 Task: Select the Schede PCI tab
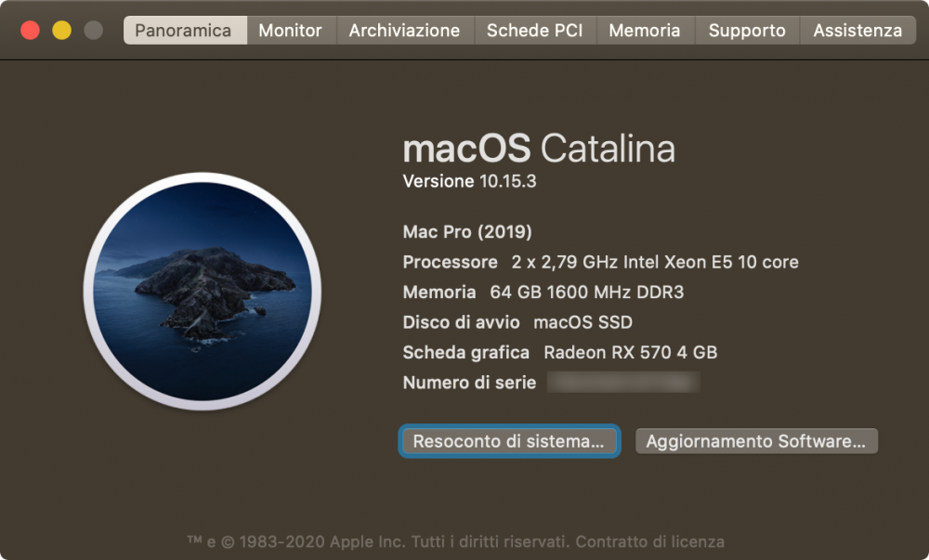(535, 31)
